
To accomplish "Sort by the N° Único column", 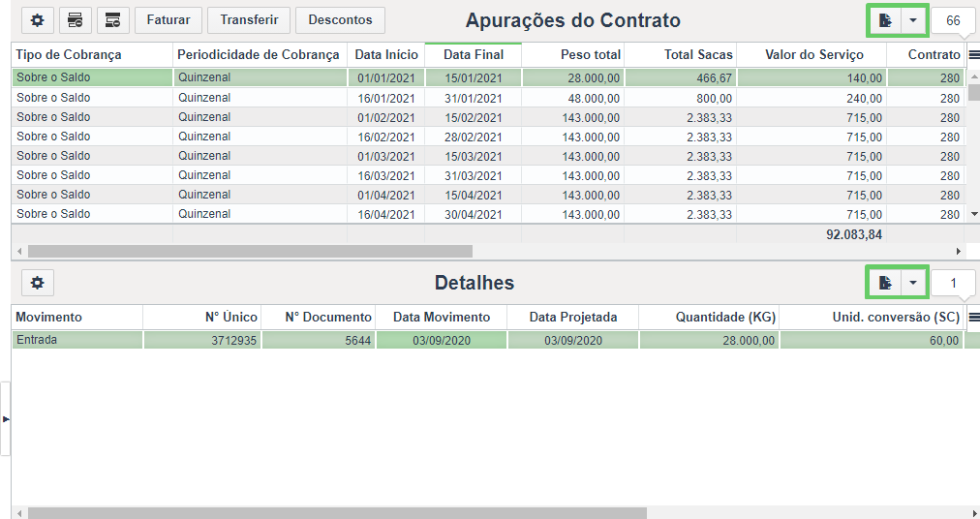I will coord(201,317).
